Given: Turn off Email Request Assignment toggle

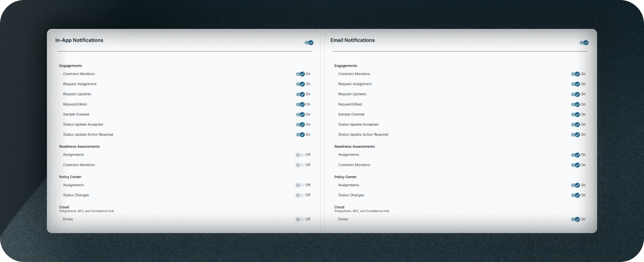Looking at the screenshot, I should coord(576,84).
